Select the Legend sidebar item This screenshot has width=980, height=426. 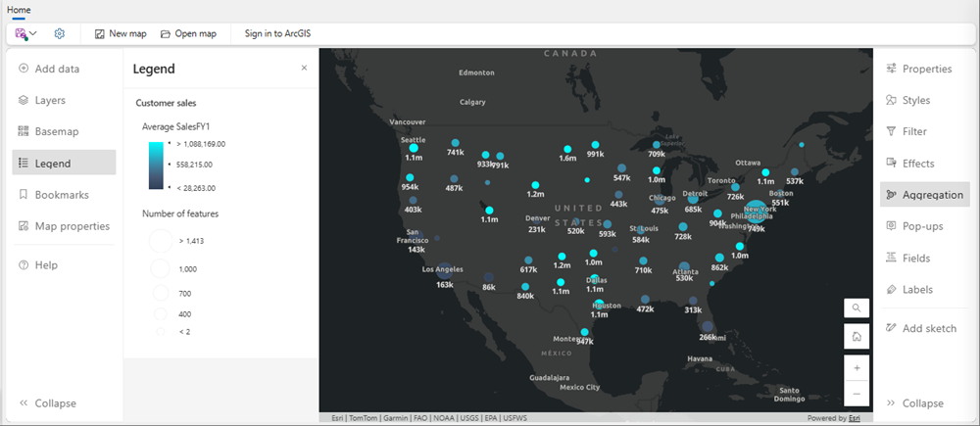[64, 163]
